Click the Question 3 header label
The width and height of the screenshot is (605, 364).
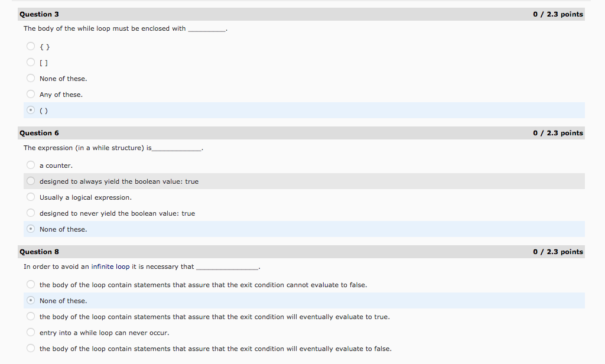click(x=39, y=14)
